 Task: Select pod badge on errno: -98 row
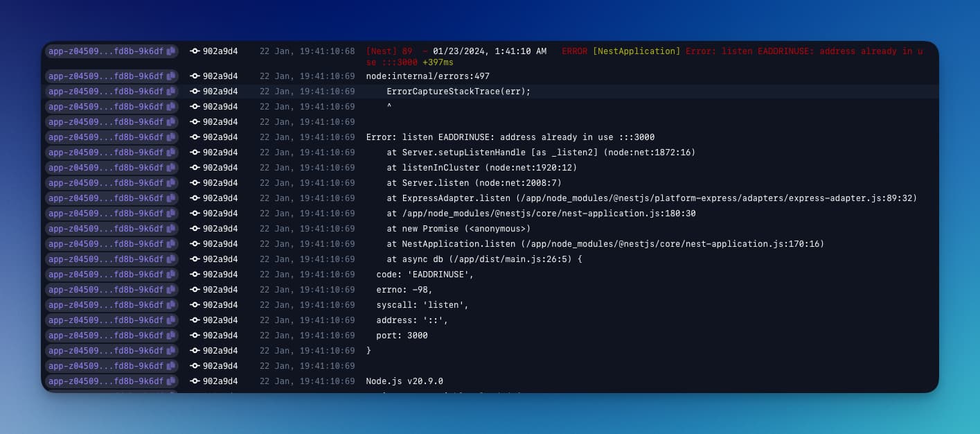[112, 290]
